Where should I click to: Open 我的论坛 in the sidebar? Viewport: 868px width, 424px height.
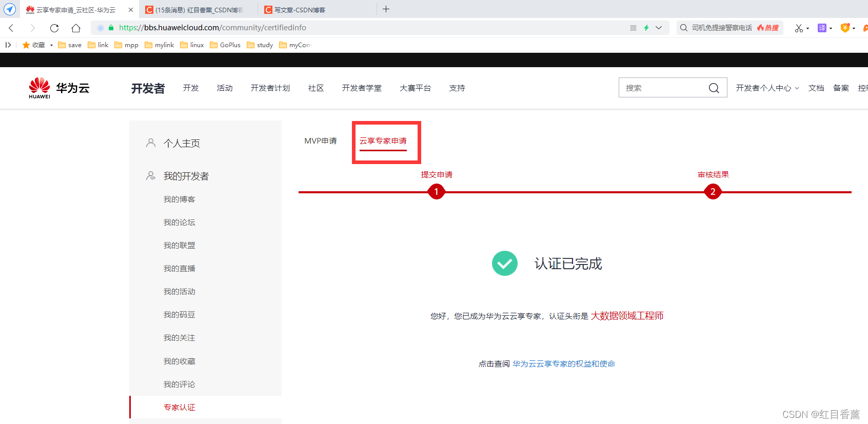(180, 223)
